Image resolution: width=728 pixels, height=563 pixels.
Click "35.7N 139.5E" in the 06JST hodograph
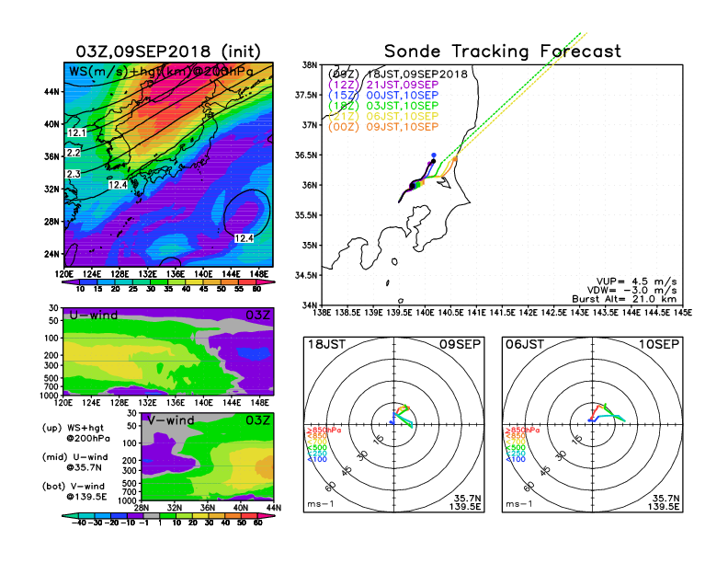(664, 502)
